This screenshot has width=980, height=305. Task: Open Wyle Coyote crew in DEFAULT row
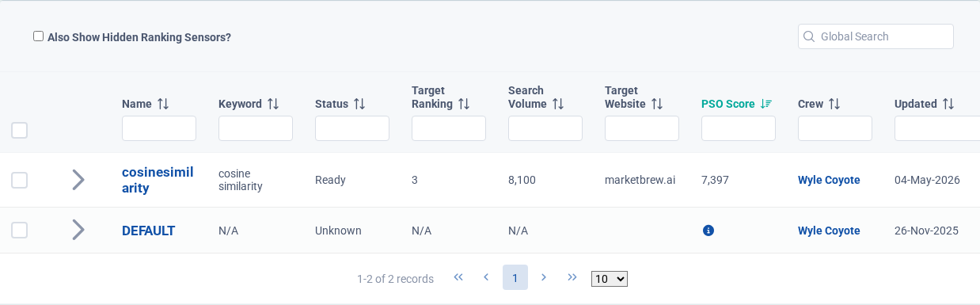829,231
